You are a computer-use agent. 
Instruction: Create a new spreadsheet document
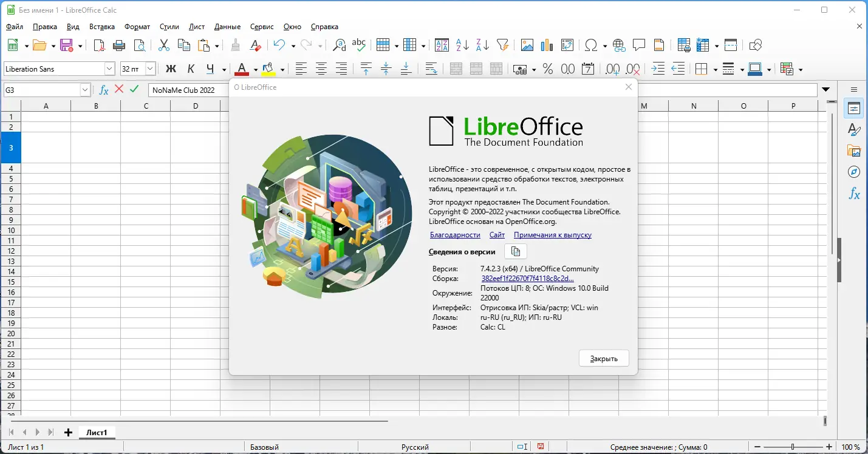tap(13, 45)
